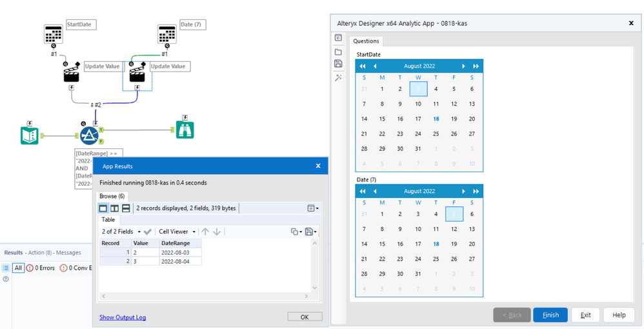
Task: Select day 25 in Date (7) calendar
Action: click(x=436, y=259)
